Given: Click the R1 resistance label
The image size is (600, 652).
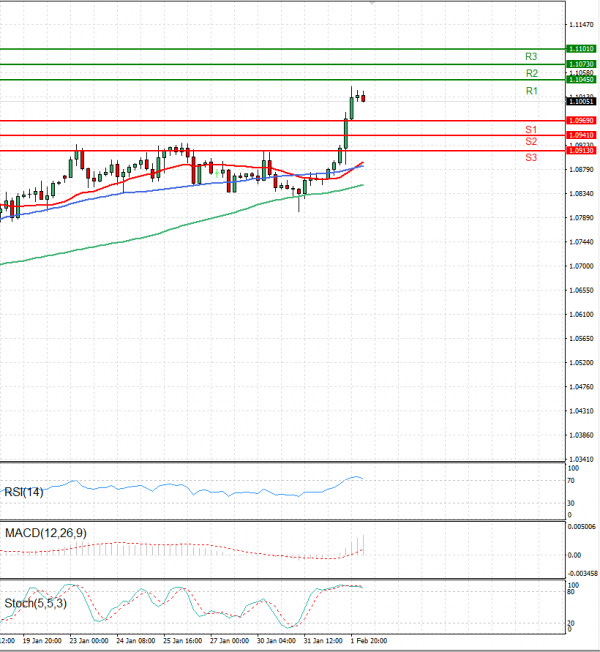Looking at the screenshot, I should coord(531,91).
